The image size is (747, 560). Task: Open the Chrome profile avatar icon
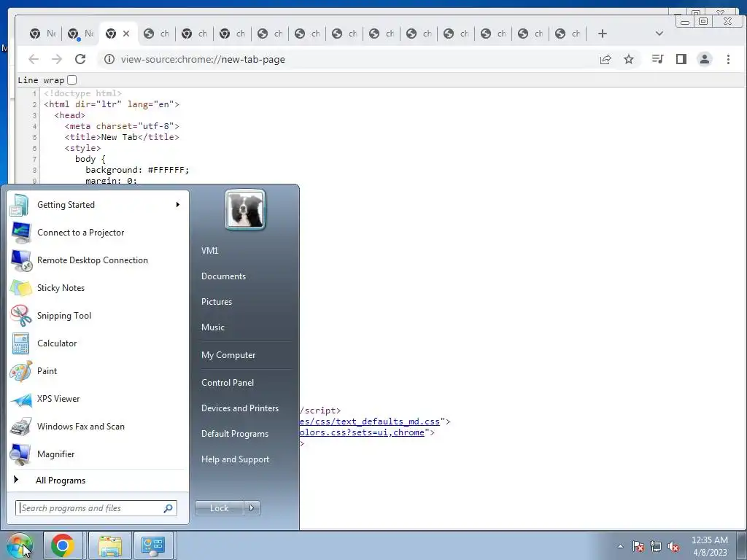click(x=705, y=59)
